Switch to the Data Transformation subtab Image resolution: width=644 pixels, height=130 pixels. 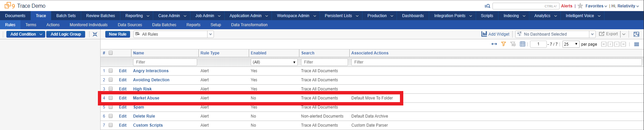click(x=249, y=25)
